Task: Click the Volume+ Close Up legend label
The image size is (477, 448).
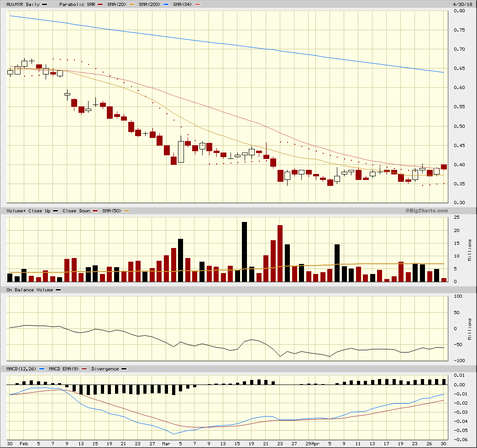Action: click(x=28, y=211)
